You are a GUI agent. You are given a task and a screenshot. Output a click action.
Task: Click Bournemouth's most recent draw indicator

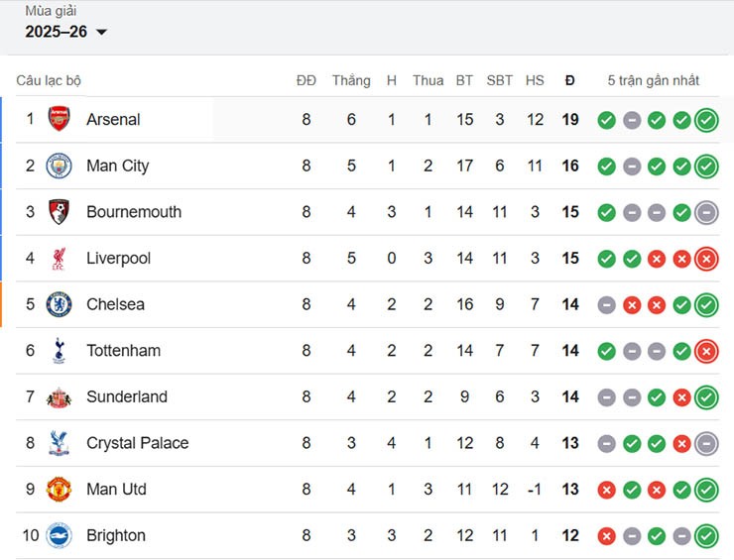click(x=706, y=212)
